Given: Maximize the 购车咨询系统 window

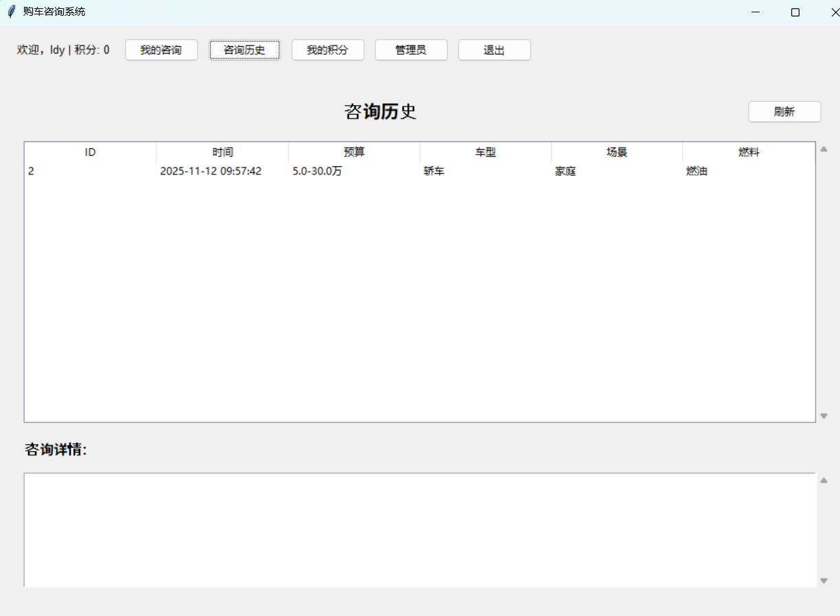Looking at the screenshot, I should [795, 12].
